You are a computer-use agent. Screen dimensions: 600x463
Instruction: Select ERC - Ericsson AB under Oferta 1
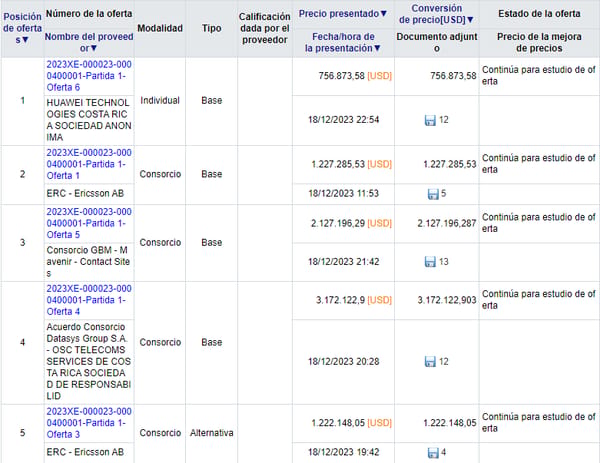click(x=85, y=194)
